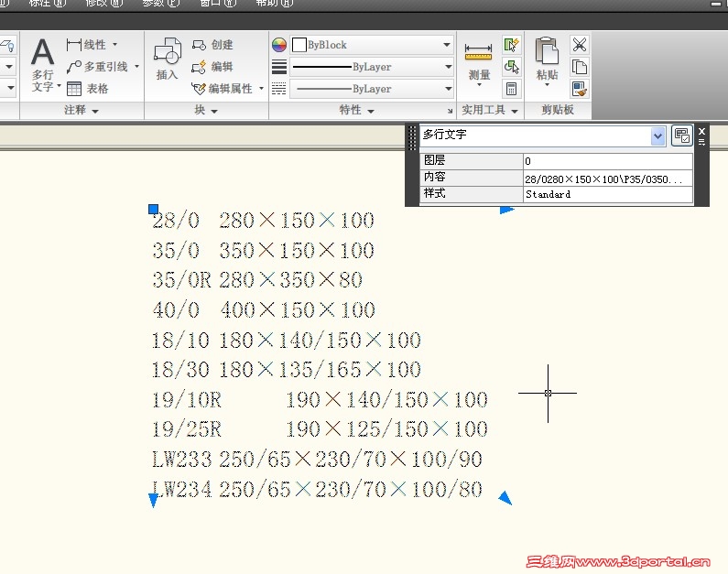Click the Content (内容) value field
The width and height of the screenshot is (728, 574).
point(608,179)
